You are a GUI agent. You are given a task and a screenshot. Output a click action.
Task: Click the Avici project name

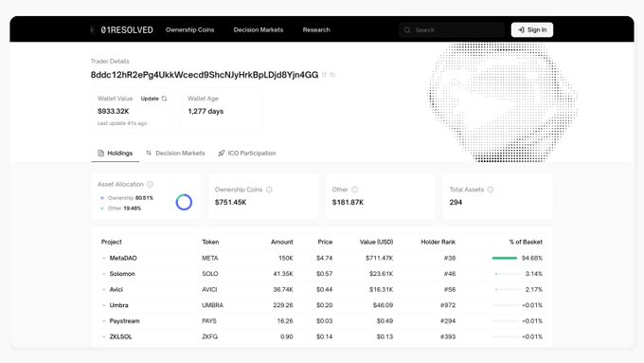[116, 290]
